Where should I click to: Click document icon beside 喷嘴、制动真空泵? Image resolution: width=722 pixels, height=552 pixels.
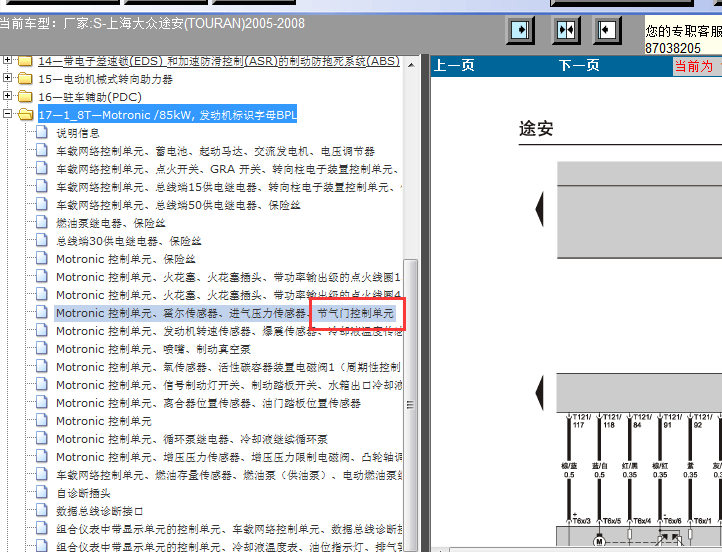click(x=41, y=349)
